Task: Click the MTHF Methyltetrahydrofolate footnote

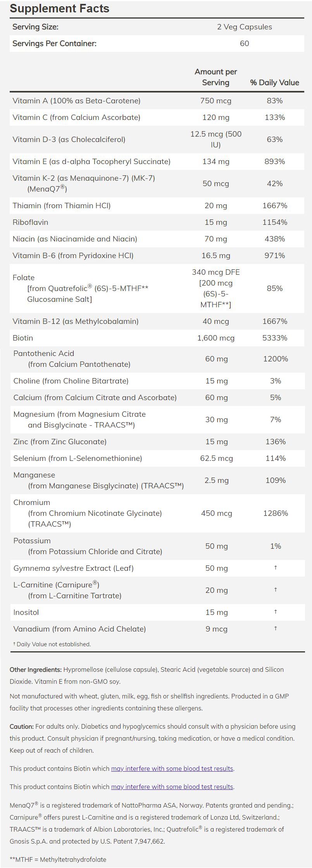Action: pos(58,859)
